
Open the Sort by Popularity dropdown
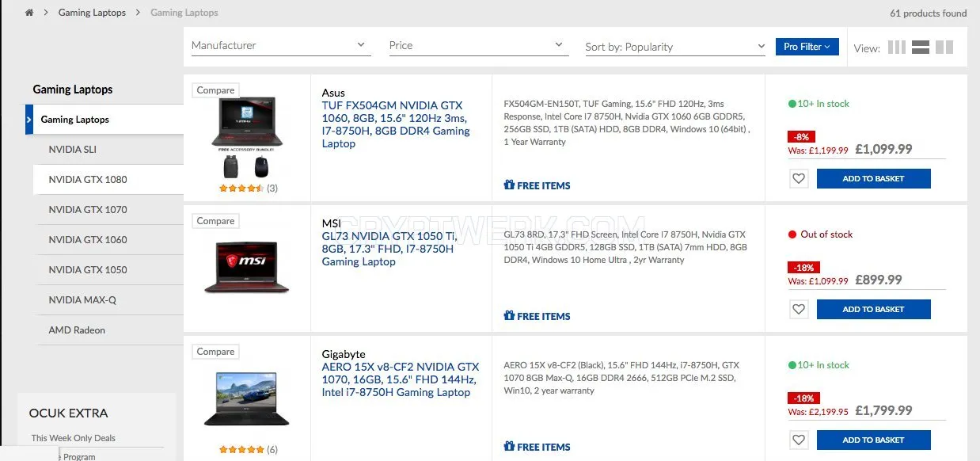click(676, 47)
